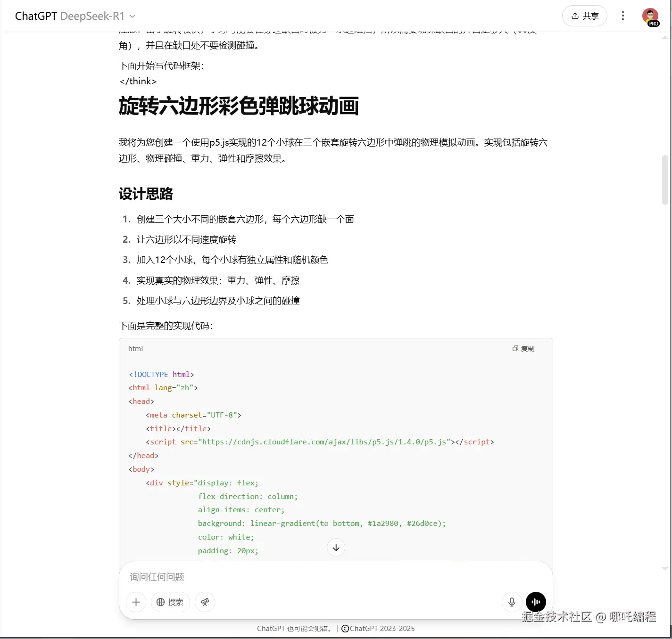Click the </think> tag text
Screen dimensions: 672x639
click(x=138, y=81)
